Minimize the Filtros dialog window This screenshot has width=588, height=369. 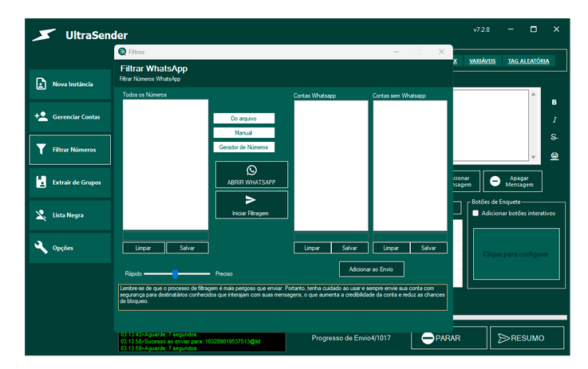tap(397, 52)
